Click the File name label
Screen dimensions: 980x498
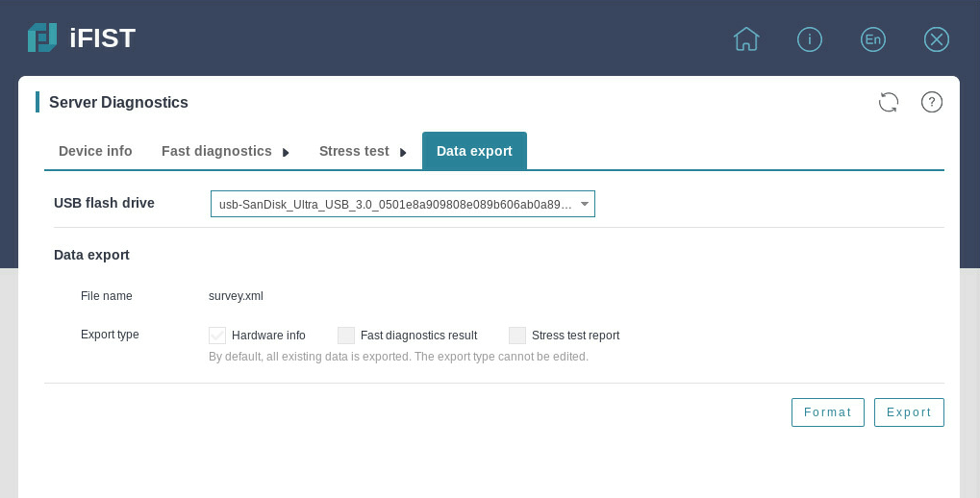click(x=106, y=296)
